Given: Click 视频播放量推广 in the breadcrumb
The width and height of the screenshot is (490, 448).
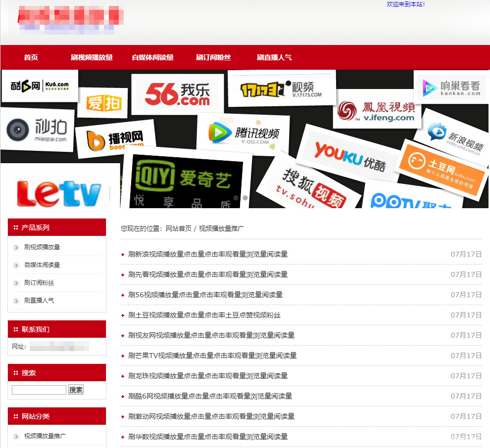Looking at the screenshot, I should click(222, 228).
